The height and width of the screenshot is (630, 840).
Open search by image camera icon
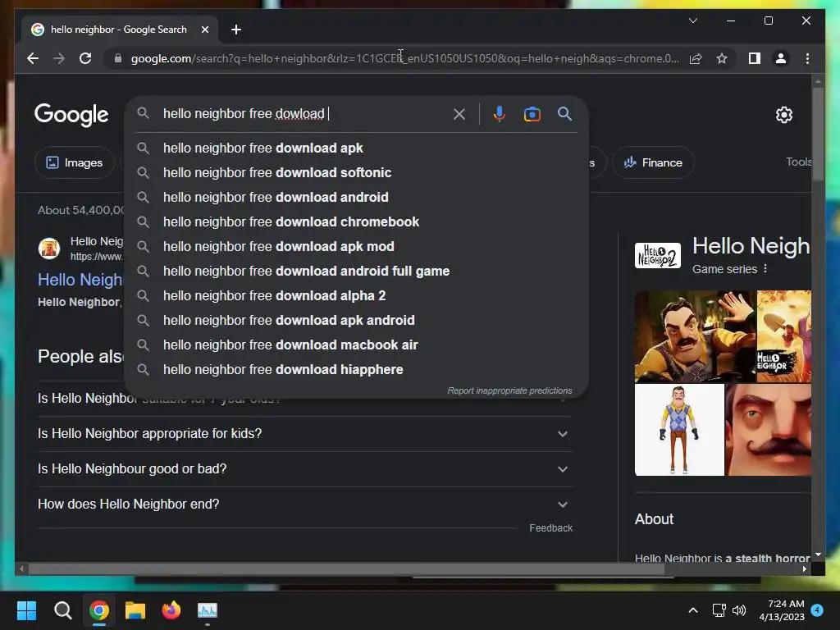[532, 114]
